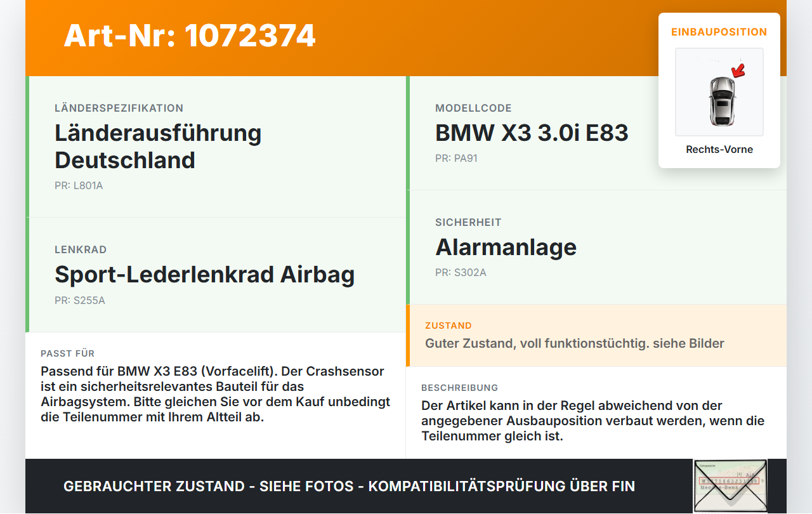Screen dimensions: 812x514
Task: Select Länderausführung Deutschland text
Action: pos(158,147)
